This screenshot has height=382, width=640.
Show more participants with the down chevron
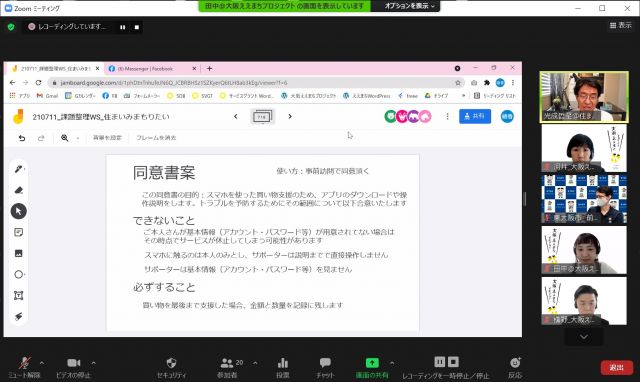coord(584,337)
